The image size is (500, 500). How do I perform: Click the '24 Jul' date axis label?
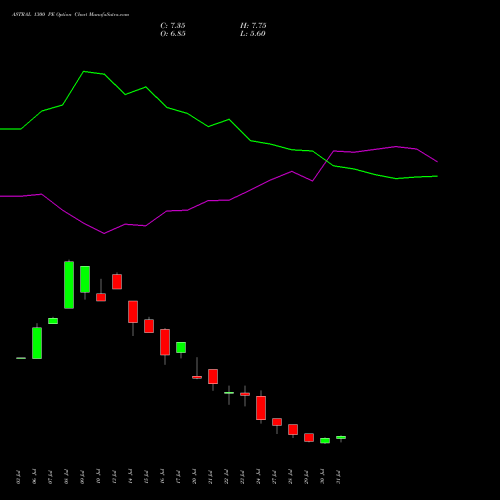(258, 477)
